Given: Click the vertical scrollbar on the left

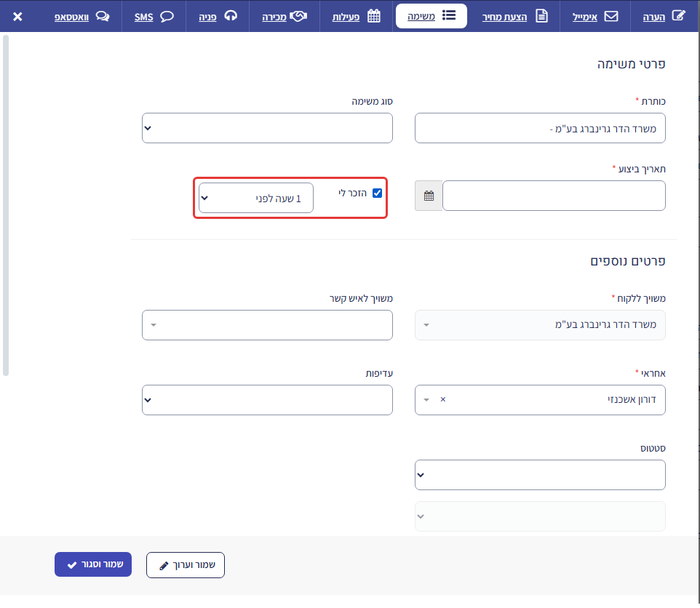Looking at the screenshot, I should 6,206.
